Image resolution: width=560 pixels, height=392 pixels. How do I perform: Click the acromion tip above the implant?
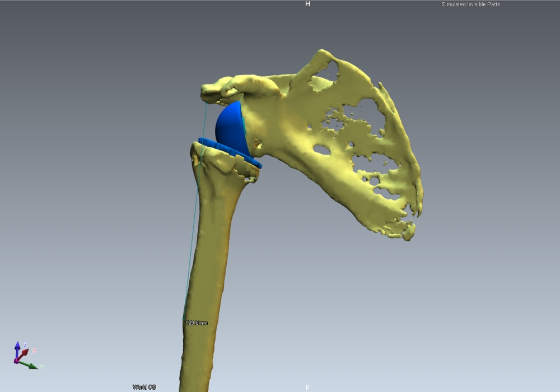[x=210, y=90]
